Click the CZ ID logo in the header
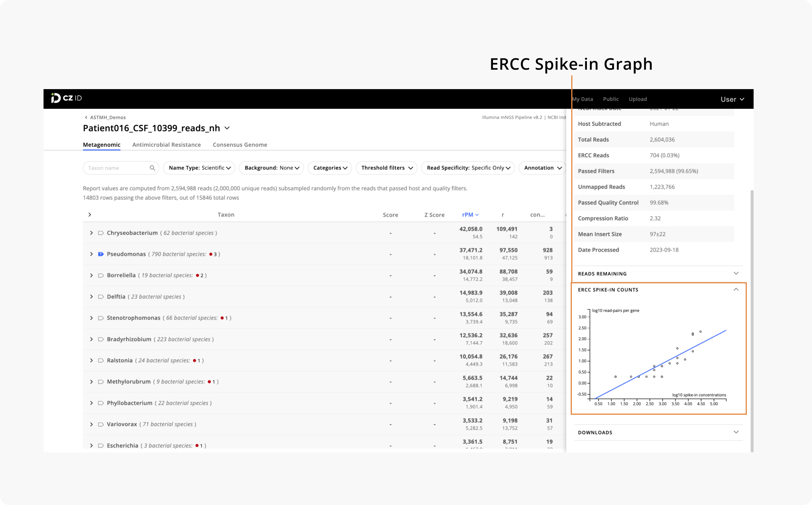 pyautogui.click(x=65, y=98)
